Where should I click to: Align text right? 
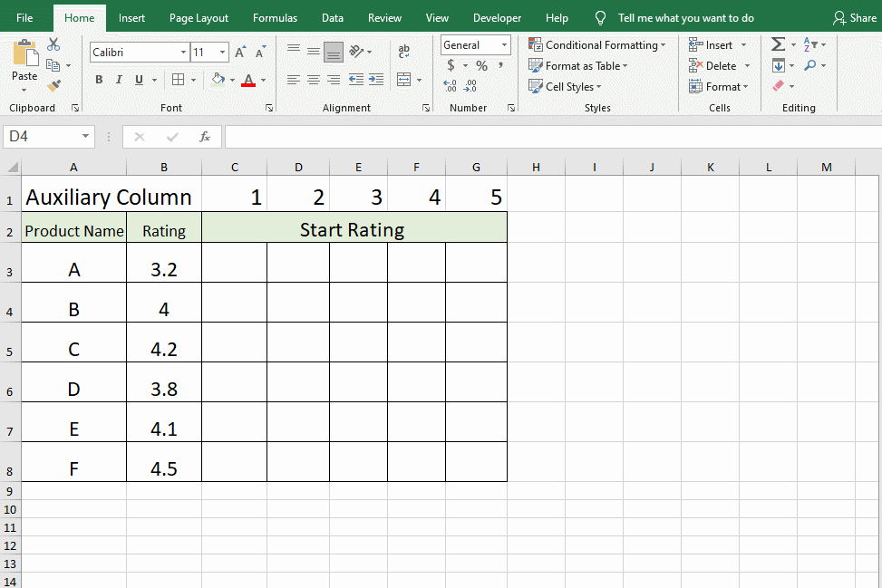click(x=334, y=80)
